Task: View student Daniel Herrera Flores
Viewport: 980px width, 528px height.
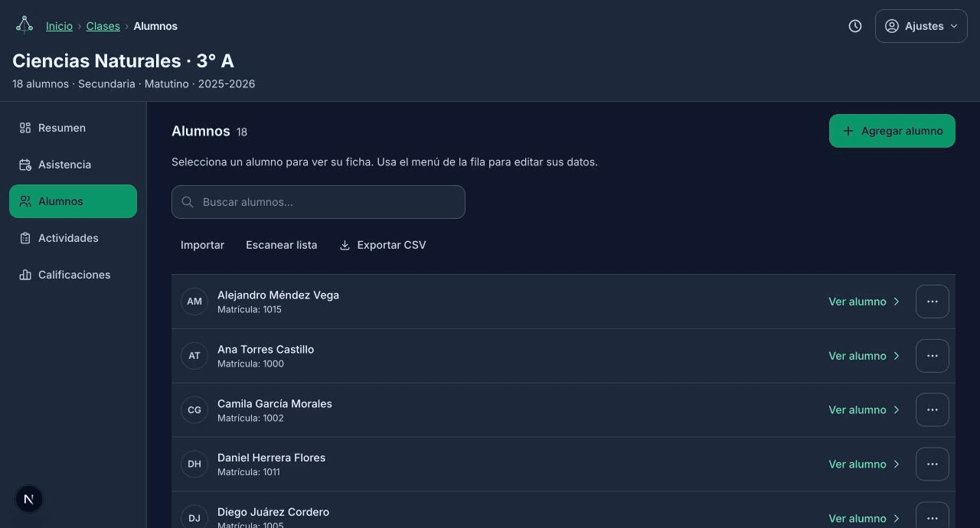Action: click(864, 464)
